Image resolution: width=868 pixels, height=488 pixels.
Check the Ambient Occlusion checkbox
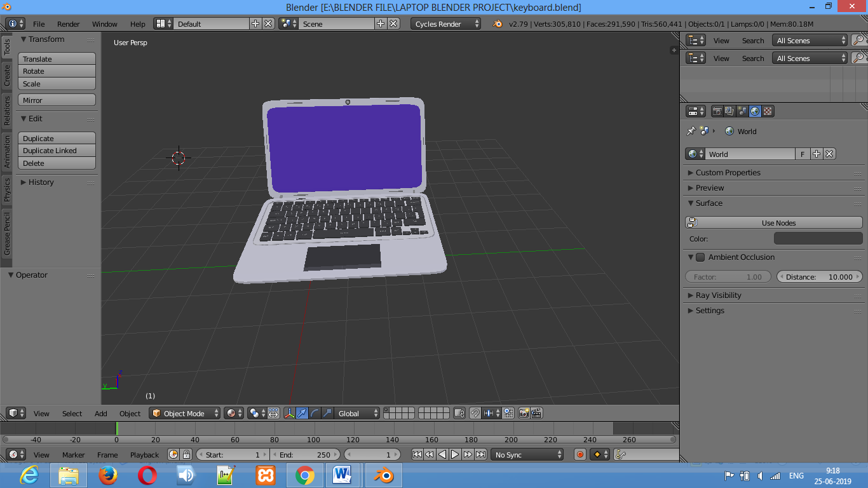[700, 257]
